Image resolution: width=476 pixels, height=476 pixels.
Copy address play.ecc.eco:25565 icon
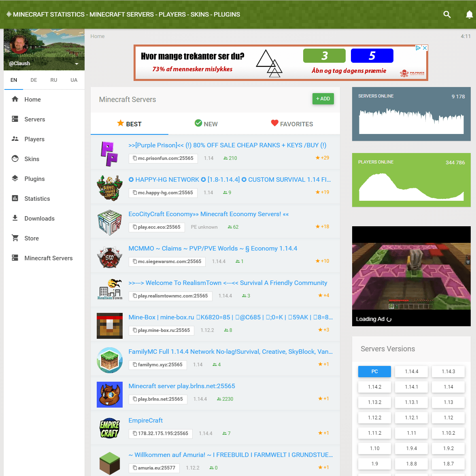pyautogui.click(x=135, y=227)
